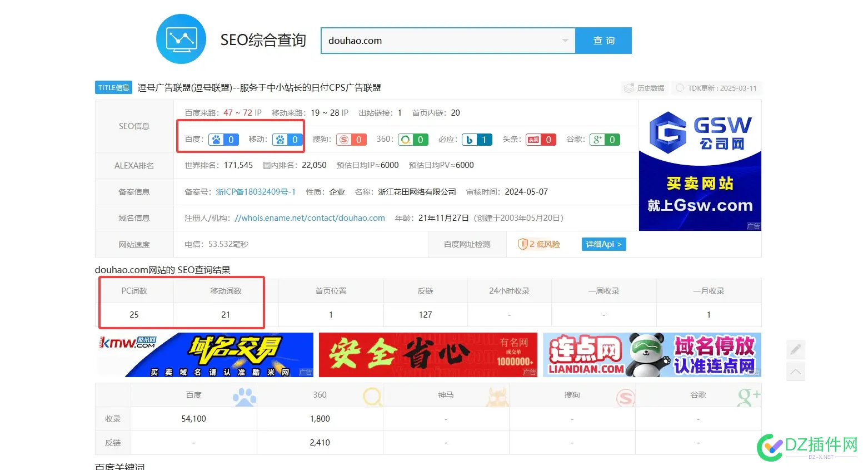This screenshot has width=868, height=470.
Task: Open the 浙ICP备18032409号-1 ICP record link
Action: (256, 191)
